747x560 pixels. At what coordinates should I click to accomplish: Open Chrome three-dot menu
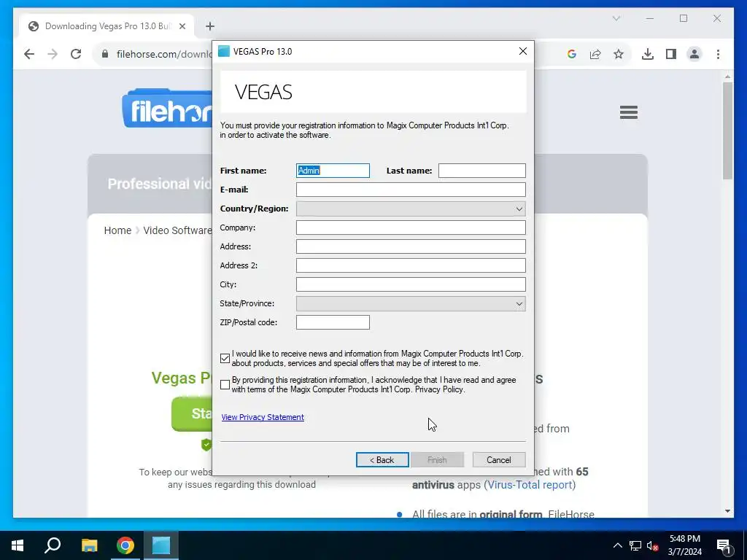click(x=718, y=54)
